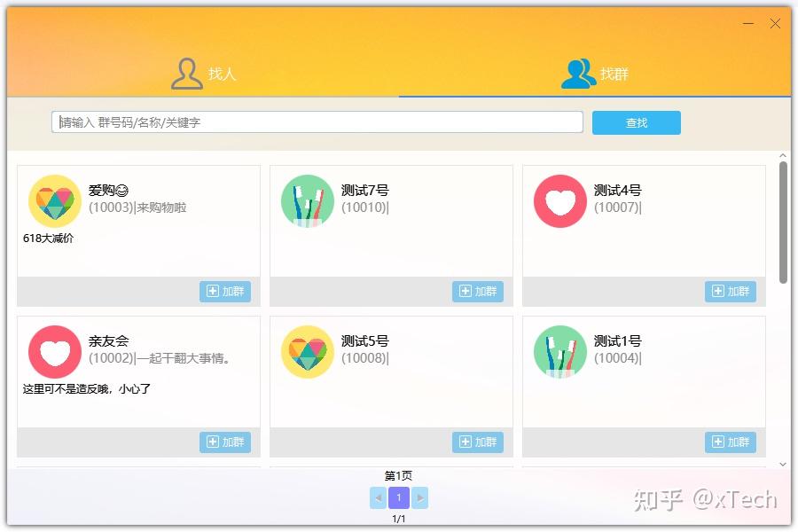Open the 爱购 group avatar

pyautogui.click(x=55, y=201)
